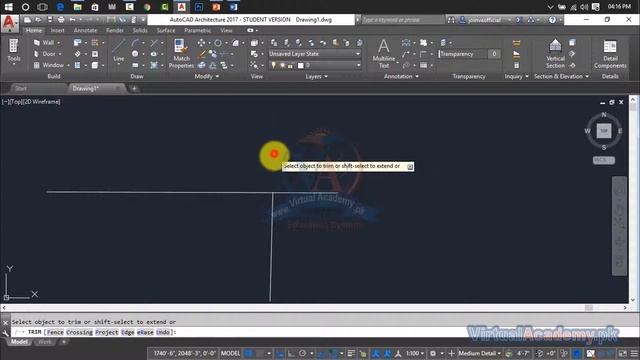Click the Transparency value field
Image resolution: width=640 pixels, height=360 pixels.
click(x=494, y=54)
